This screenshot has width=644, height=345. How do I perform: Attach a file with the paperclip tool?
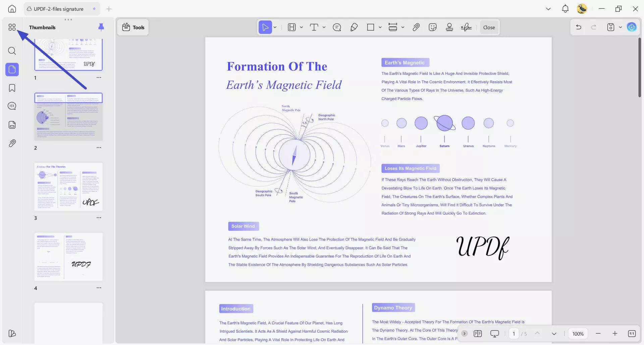coord(416,27)
